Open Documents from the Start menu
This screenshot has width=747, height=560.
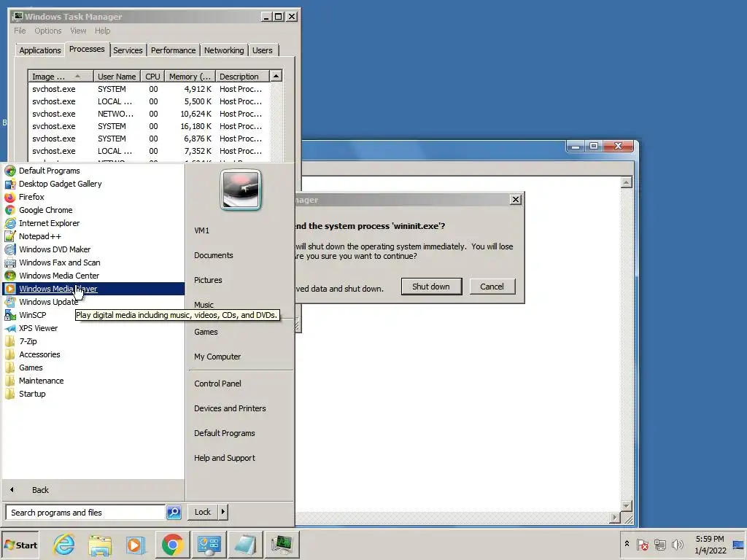click(x=214, y=255)
